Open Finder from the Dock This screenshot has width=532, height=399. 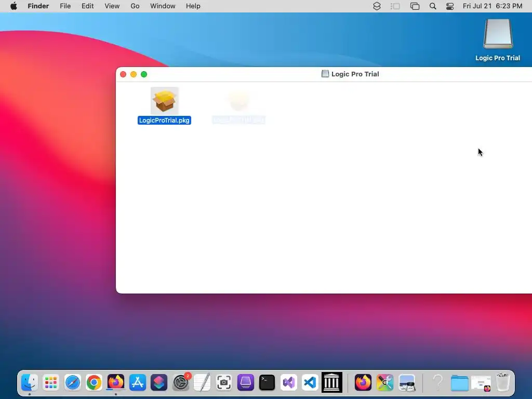[x=30, y=383]
